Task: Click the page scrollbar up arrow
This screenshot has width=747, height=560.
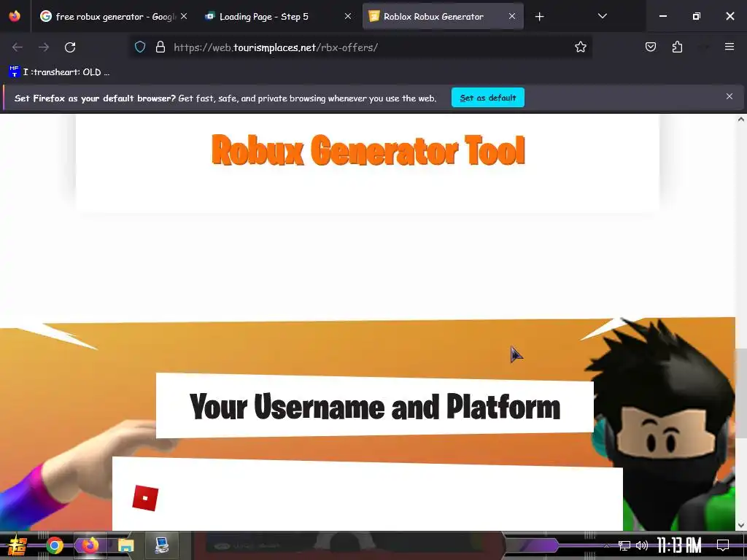Action: tap(741, 120)
